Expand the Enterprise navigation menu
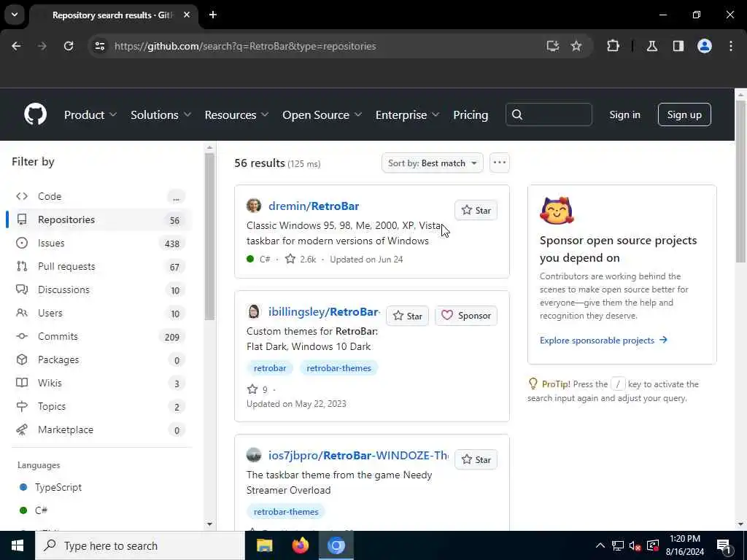Viewport: 747px width, 560px height. pos(407,114)
